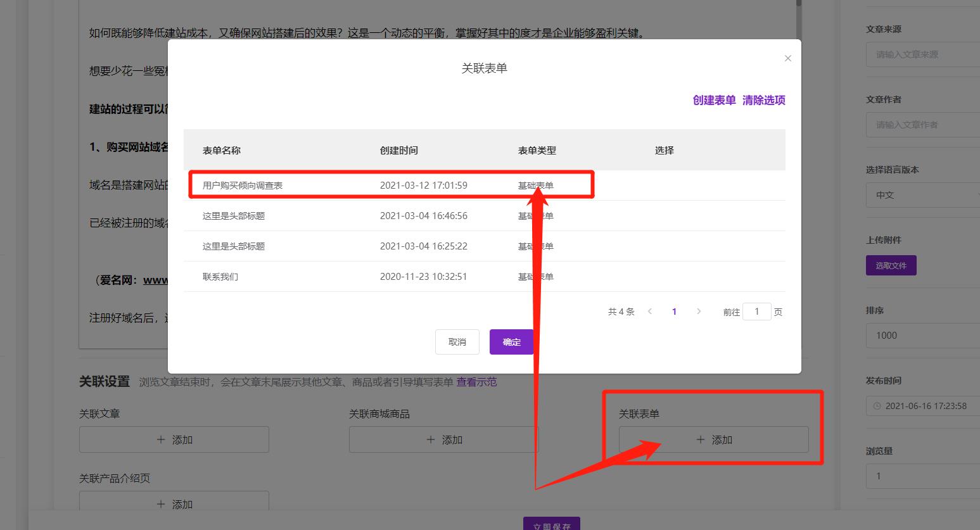The height and width of the screenshot is (530, 980).
Task: Select page 1 in the pagination
Action: 674,311
